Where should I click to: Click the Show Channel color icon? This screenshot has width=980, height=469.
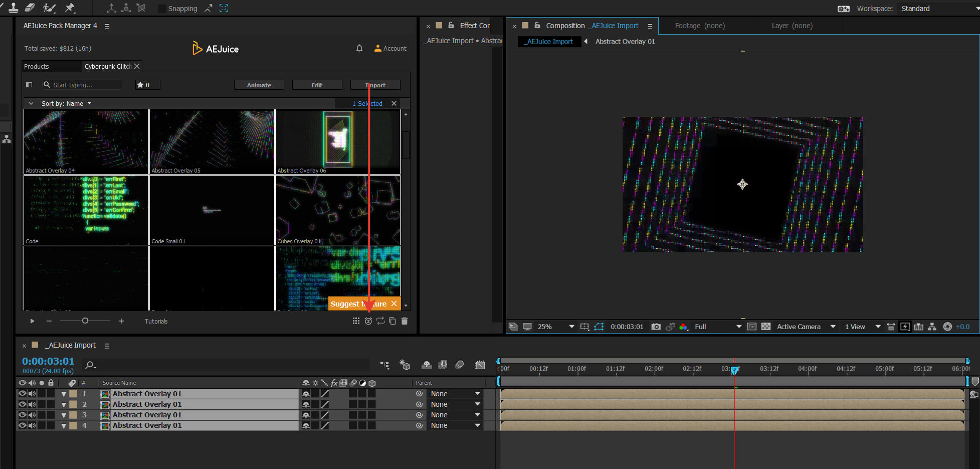[x=683, y=327]
